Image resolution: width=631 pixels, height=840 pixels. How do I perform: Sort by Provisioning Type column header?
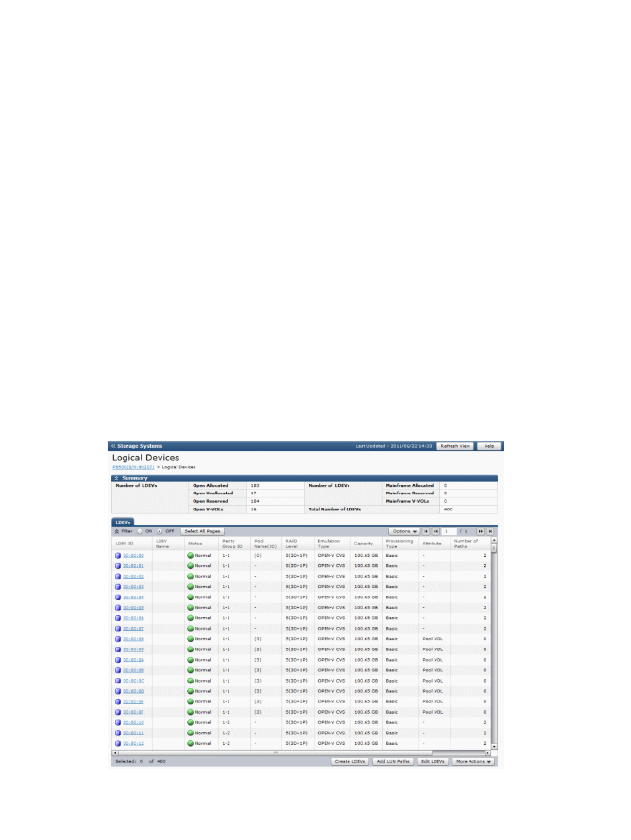(400, 544)
